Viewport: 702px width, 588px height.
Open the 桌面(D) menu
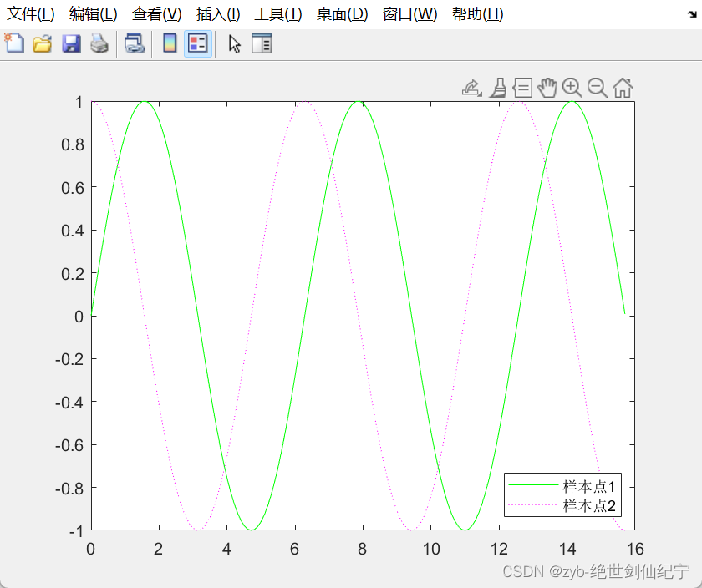click(342, 14)
